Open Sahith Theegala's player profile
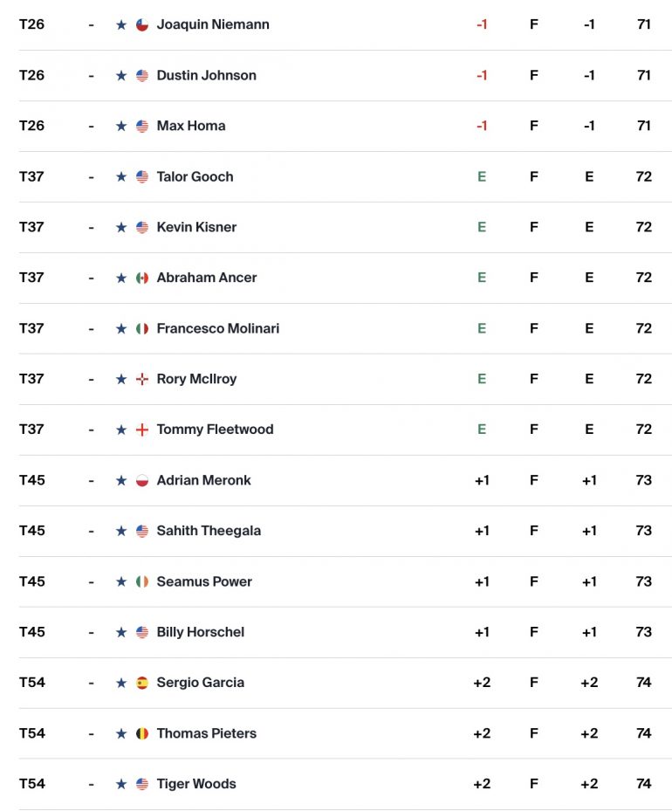 coord(209,531)
